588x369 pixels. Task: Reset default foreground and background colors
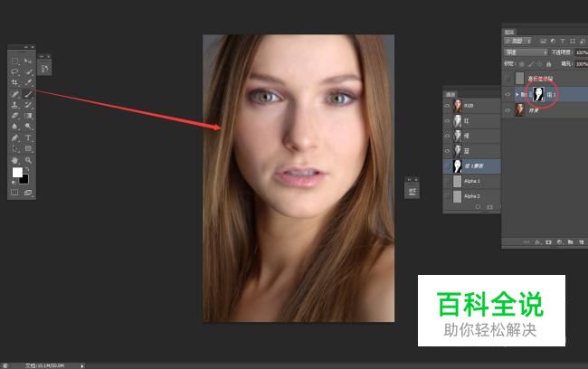coord(14,183)
